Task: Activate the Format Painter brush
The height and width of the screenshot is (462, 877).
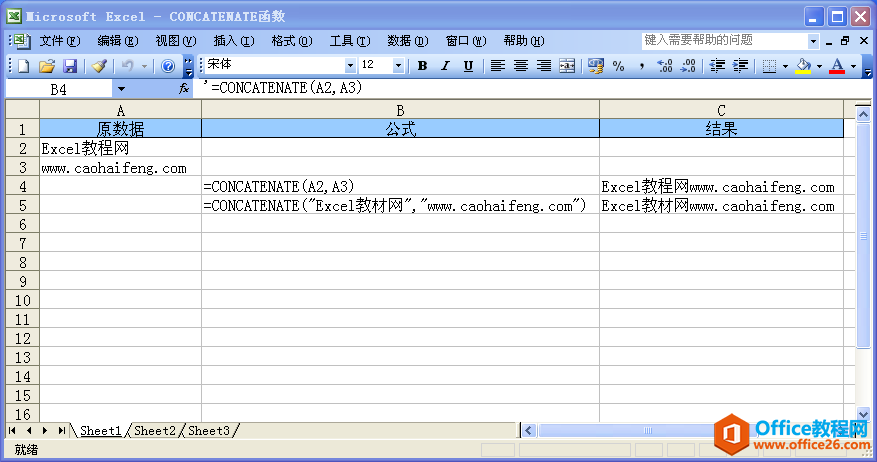Action: [100, 66]
